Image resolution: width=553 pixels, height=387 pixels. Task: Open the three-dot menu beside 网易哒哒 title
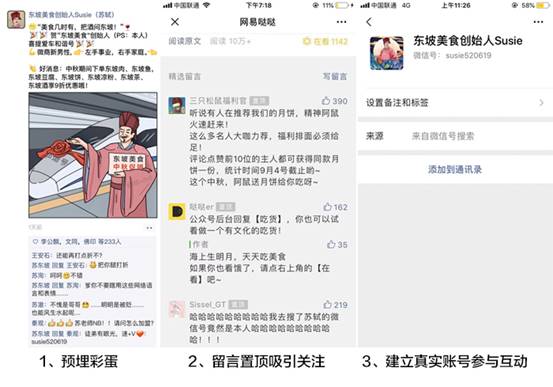(x=341, y=22)
